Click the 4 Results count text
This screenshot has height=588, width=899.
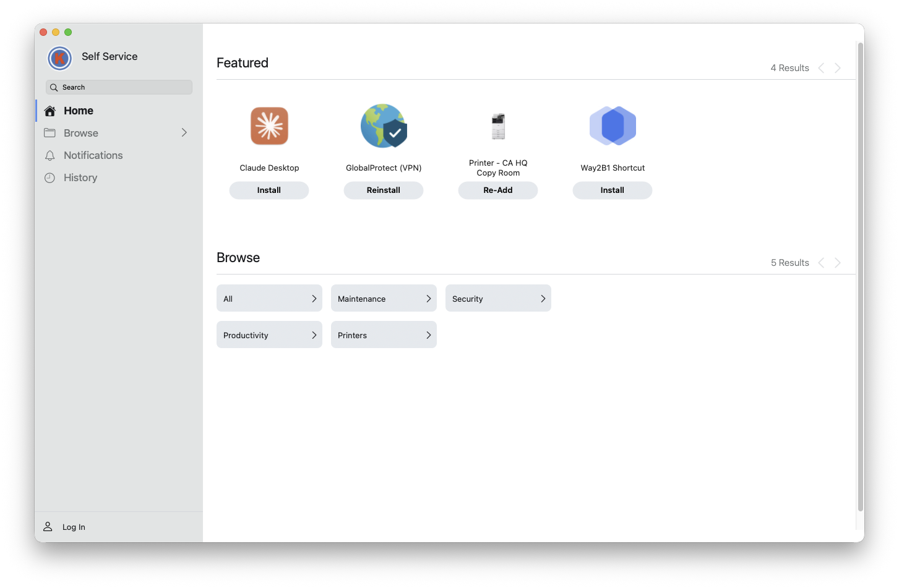[x=789, y=68]
